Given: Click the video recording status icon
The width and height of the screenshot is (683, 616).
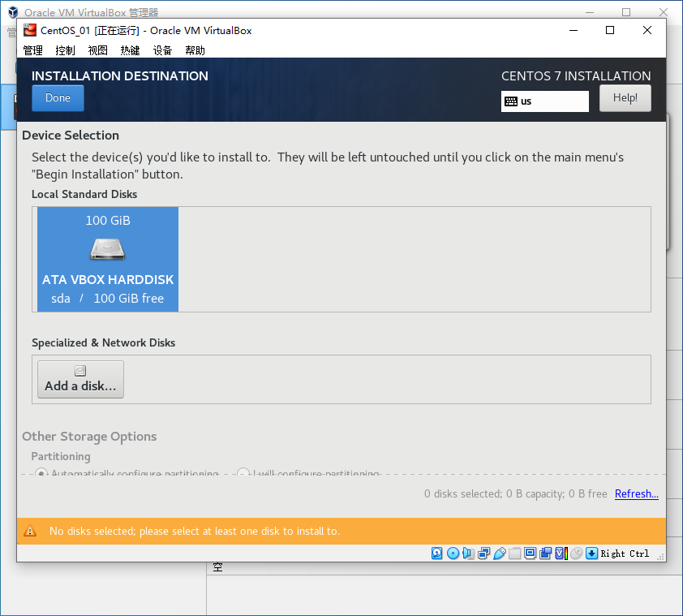Looking at the screenshot, I should [545, 554].
